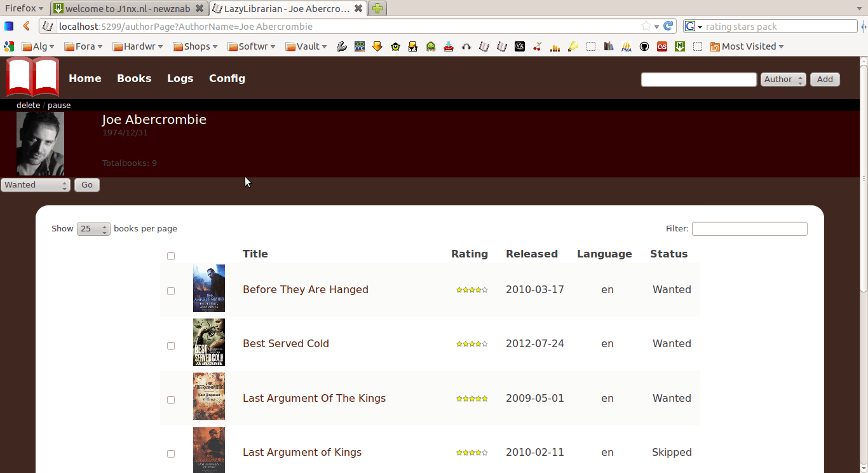Click the delete author link
Image resolution: width=868 pixels, height=473 pixels.
pos(29,106)
